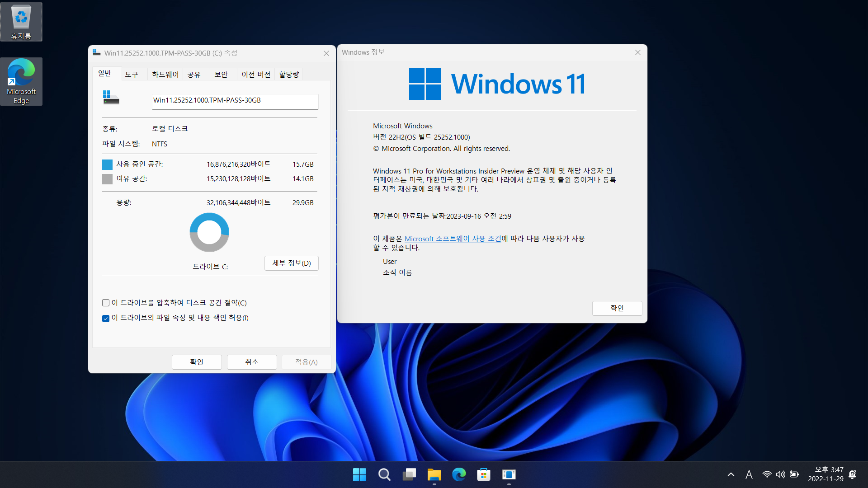Close the Windows 정보 dialog
868x488 pixels.
[638, 52]
